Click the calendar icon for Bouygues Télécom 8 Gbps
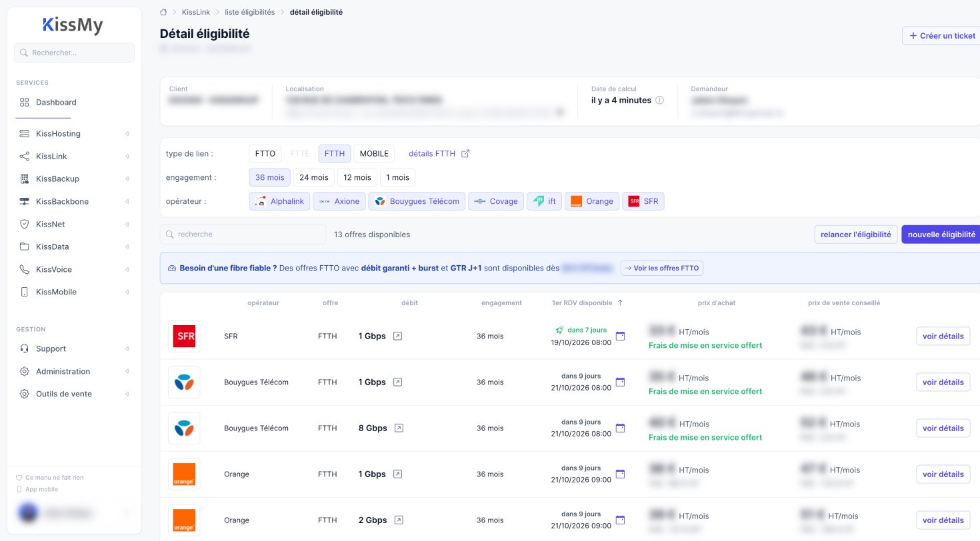The image size is (980, 541). coord(620,428)
